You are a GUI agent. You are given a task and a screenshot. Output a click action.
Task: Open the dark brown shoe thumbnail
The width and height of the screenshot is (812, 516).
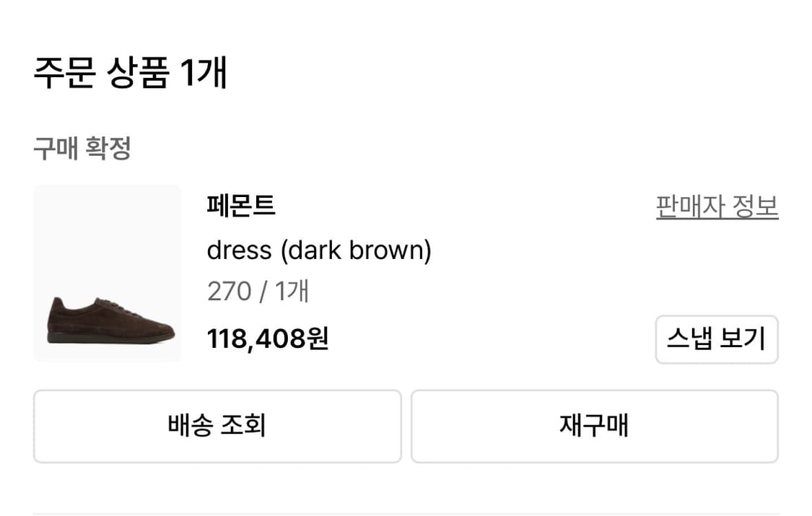pyautogui.click(x=108, y=274)
